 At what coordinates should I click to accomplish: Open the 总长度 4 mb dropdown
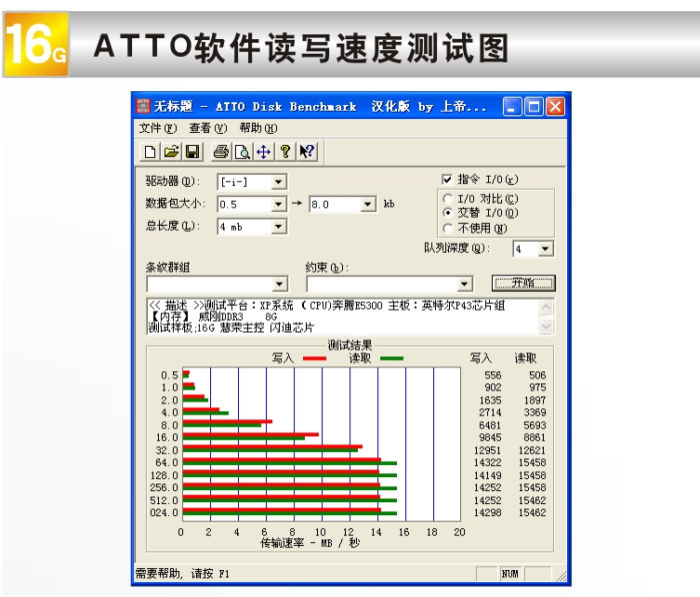point(278,226)
